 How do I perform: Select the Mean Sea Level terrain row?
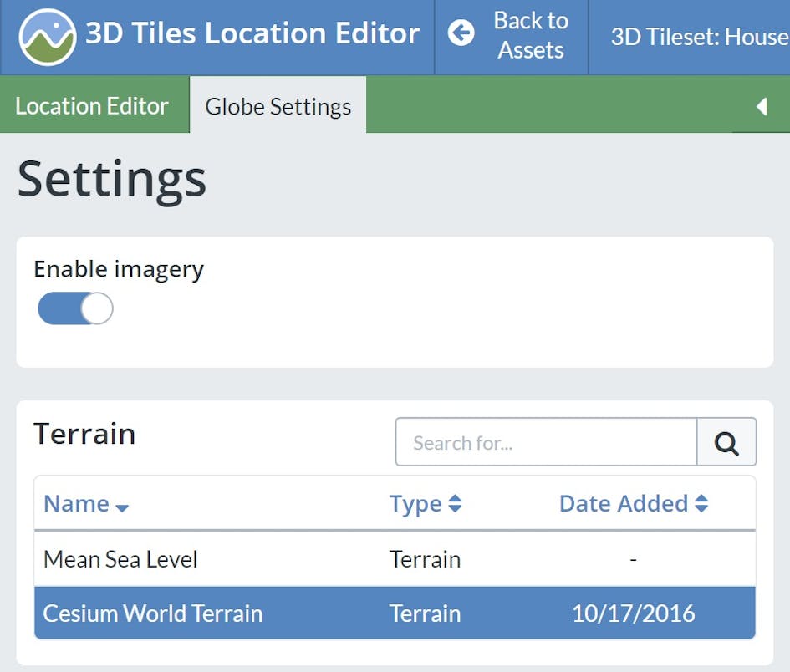point(120,559)
